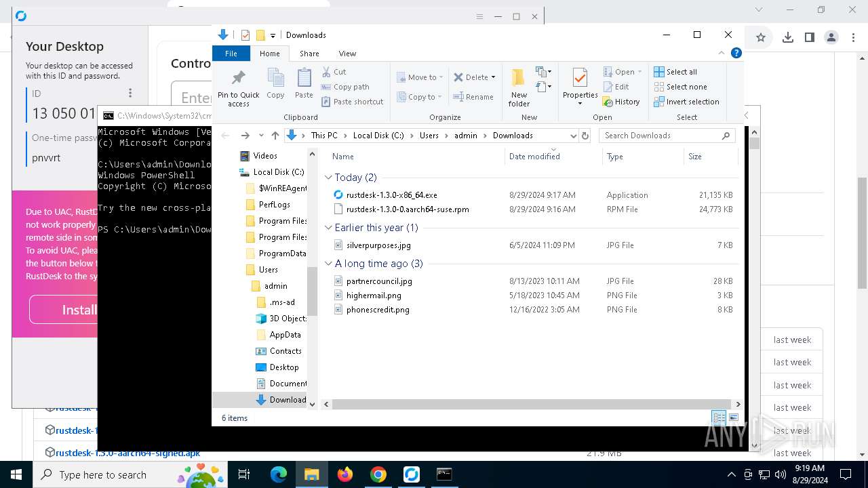The image size is (868, 488).
Task: Open Move to dropdown
Action: pos(420,77)
